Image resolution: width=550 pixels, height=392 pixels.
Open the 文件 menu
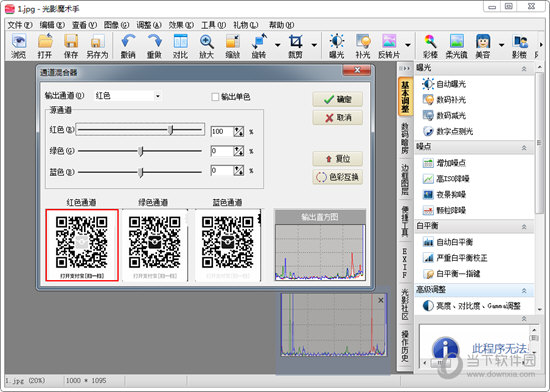[20, 25]
